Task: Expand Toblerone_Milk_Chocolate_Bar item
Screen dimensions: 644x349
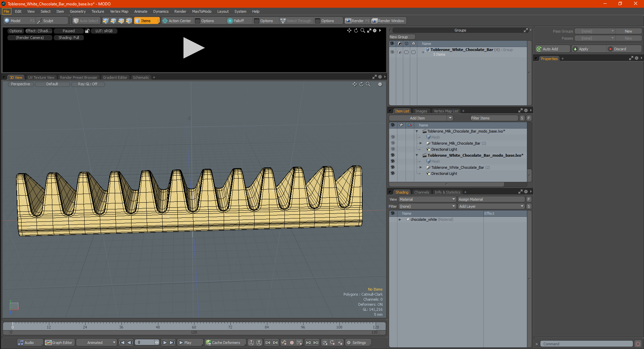Action: (x=421, y=143)
